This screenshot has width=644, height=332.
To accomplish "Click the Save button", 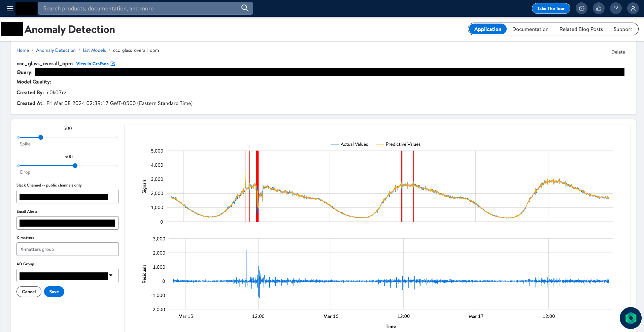I will click(x=54, y=292).
